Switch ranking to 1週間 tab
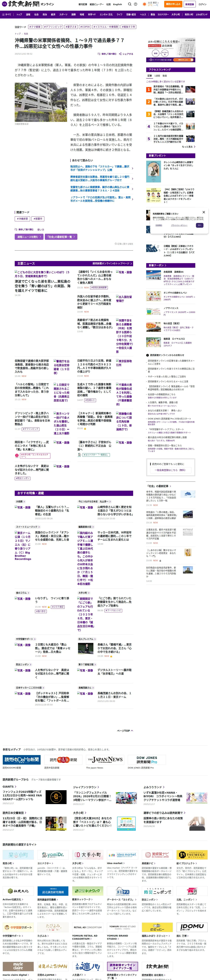 (157, 76)
